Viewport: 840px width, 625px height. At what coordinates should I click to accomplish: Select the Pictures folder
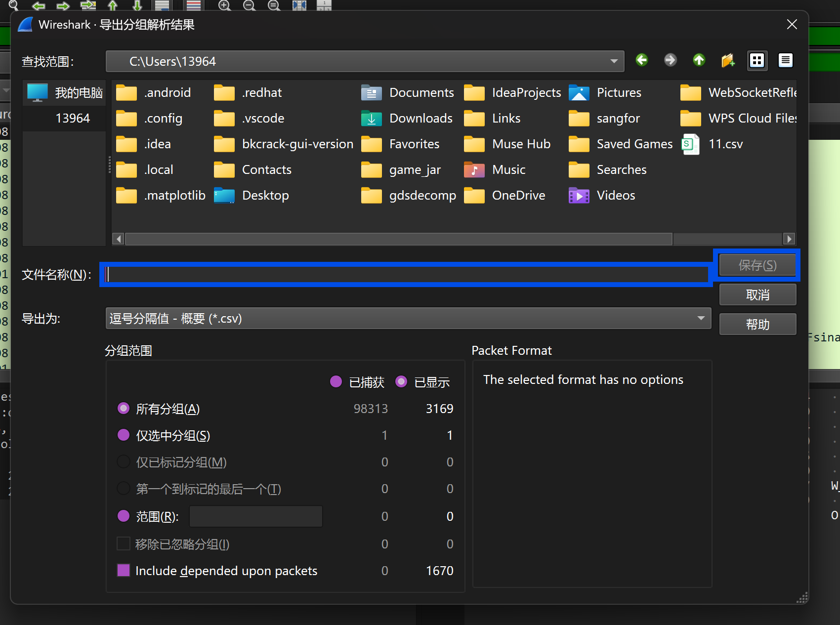click(x=605, y=93)
